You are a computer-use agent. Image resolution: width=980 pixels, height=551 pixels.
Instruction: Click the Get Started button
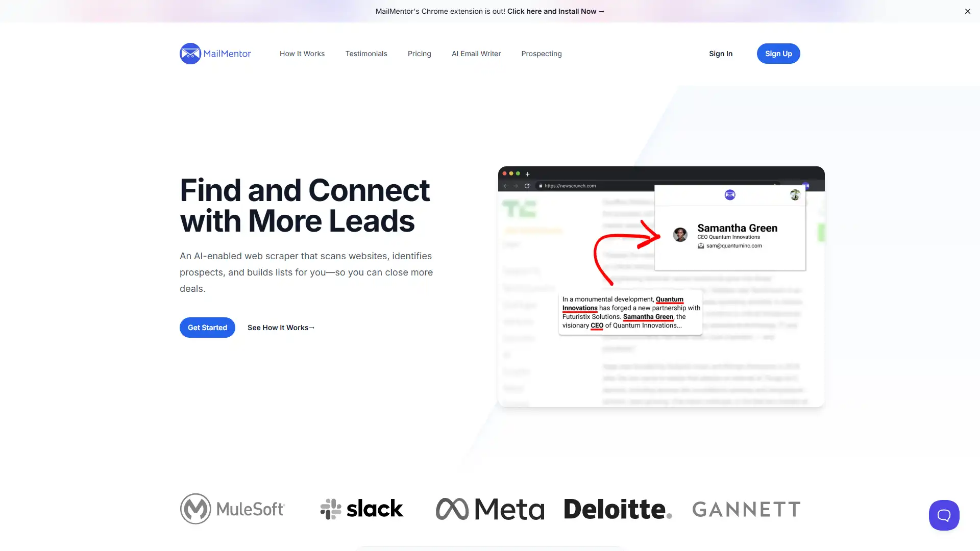(207, 327)
